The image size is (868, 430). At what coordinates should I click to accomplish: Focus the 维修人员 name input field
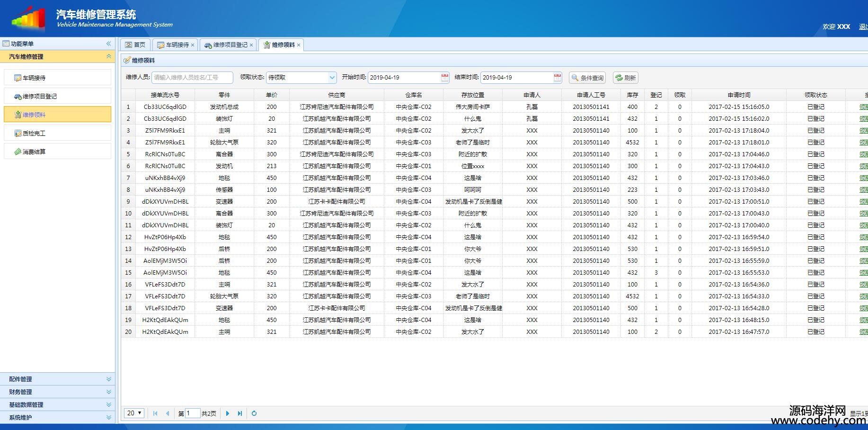192,78
